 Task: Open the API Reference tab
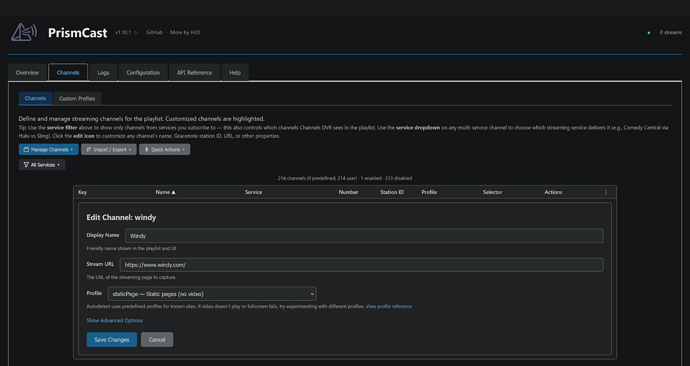195,73
